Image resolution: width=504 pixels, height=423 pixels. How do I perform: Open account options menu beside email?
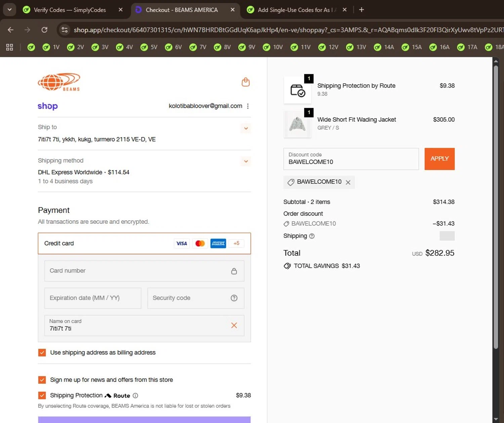[x=248, y=106]
